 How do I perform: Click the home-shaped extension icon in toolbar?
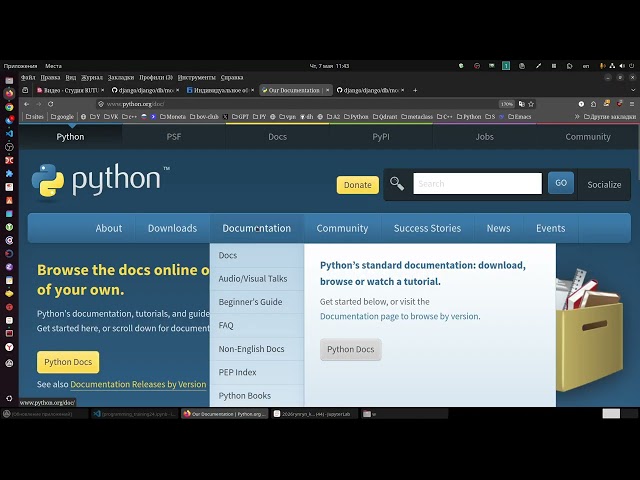(x=593, y=104)
